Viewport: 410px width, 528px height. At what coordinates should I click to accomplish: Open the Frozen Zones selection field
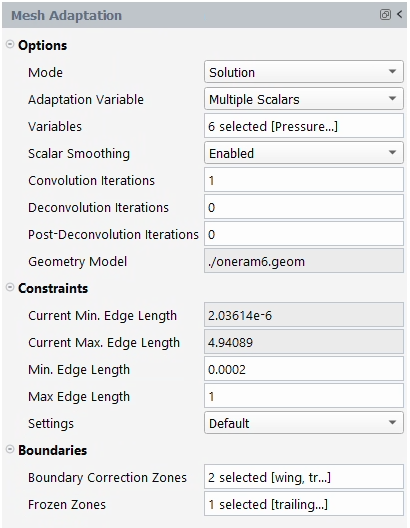[304, 504]
